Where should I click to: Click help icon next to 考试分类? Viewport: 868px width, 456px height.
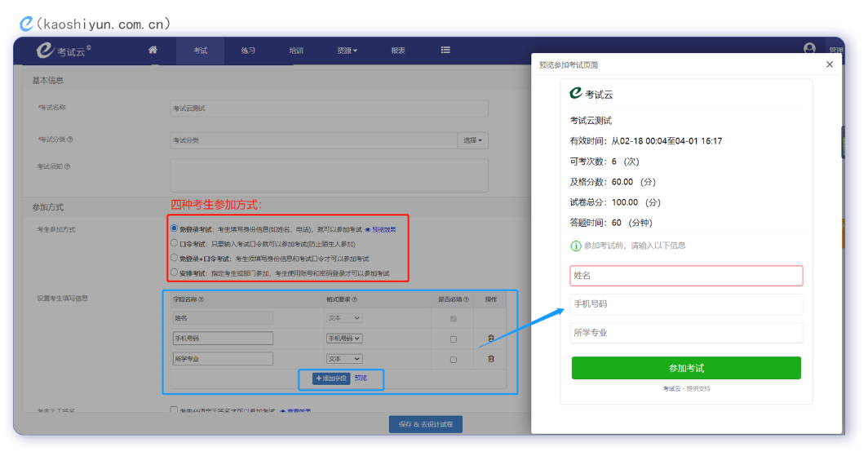tap(70, 139)
